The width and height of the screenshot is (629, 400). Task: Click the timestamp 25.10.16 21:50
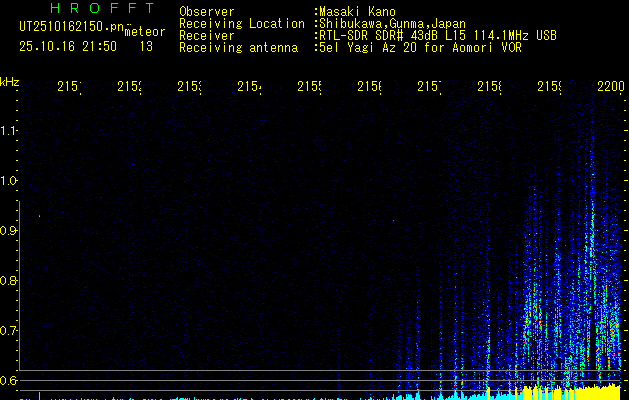click(68, 46)
